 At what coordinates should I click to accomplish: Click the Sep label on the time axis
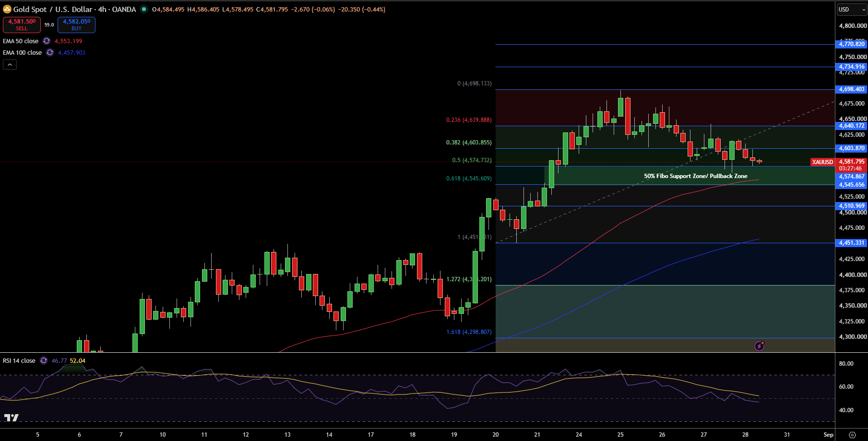tap(829, 435)
